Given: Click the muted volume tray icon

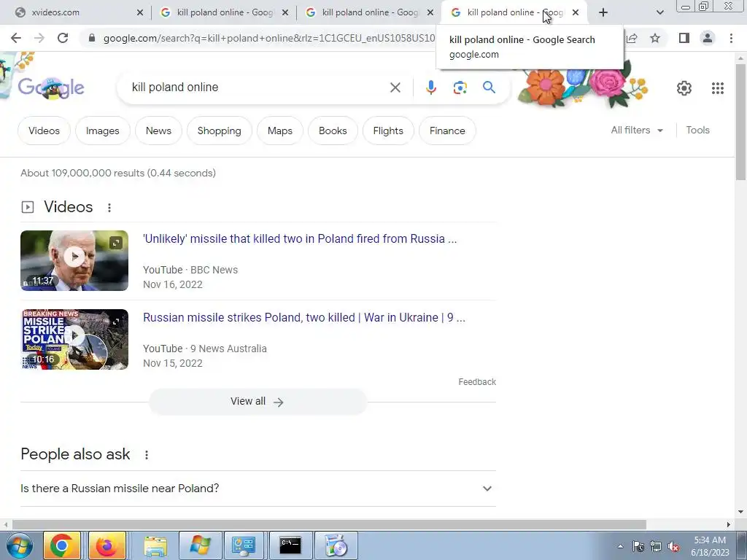Looking at the screenshot, I should (673, 547).
